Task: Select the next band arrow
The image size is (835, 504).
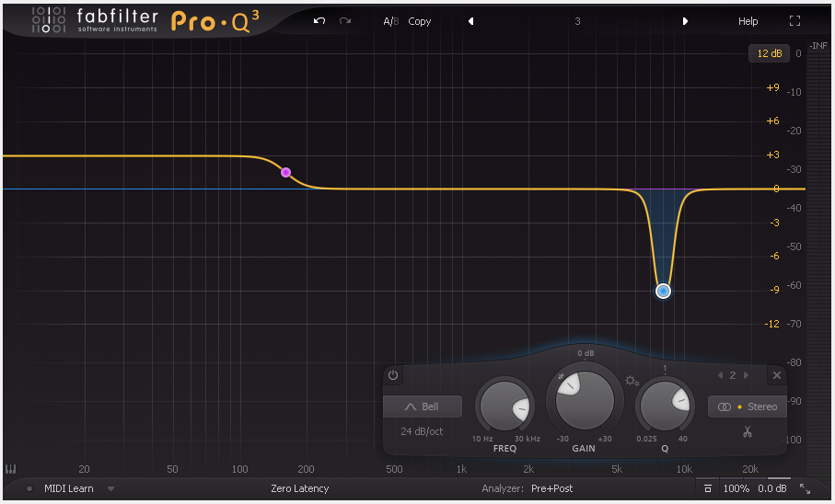Action: pyautogui.click(x=747, y=375)
